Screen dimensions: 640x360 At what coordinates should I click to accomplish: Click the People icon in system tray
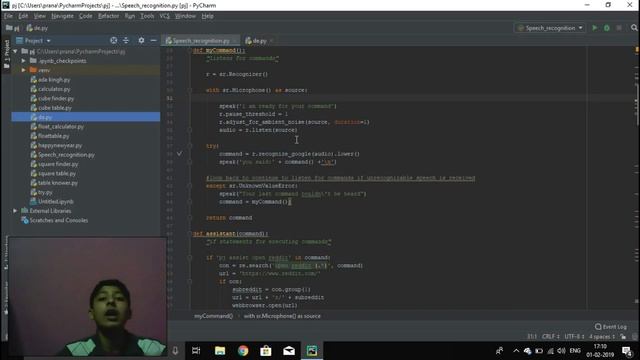coord(499,351)
